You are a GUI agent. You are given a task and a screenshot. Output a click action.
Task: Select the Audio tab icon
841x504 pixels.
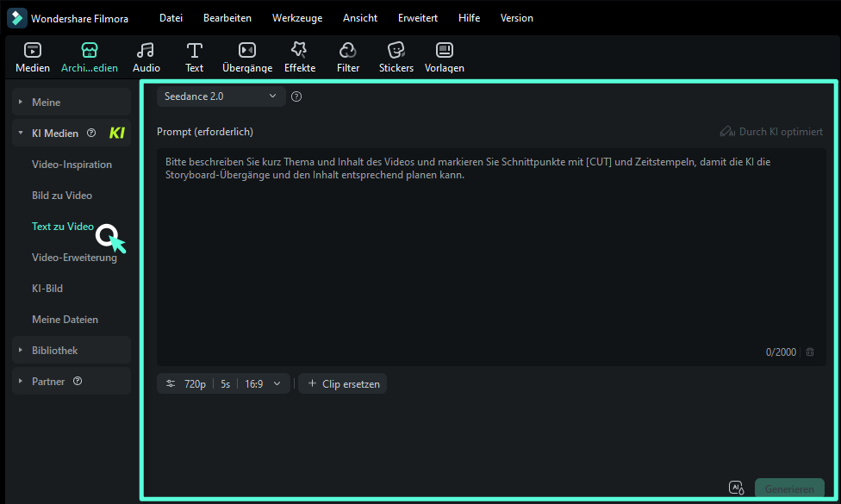(x=146, y=51)
